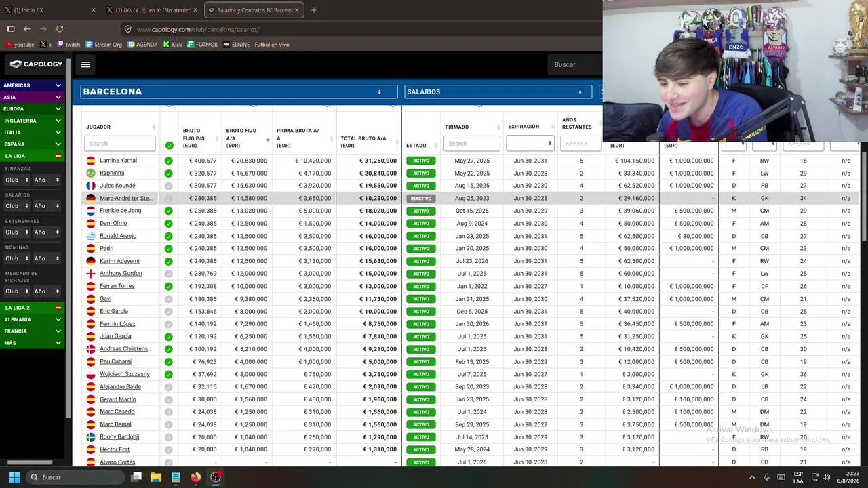Viewport: 868px width, 488px height.
Task: Sort by Bruto Fijo A/A column arrow
Action: (268, 140)
